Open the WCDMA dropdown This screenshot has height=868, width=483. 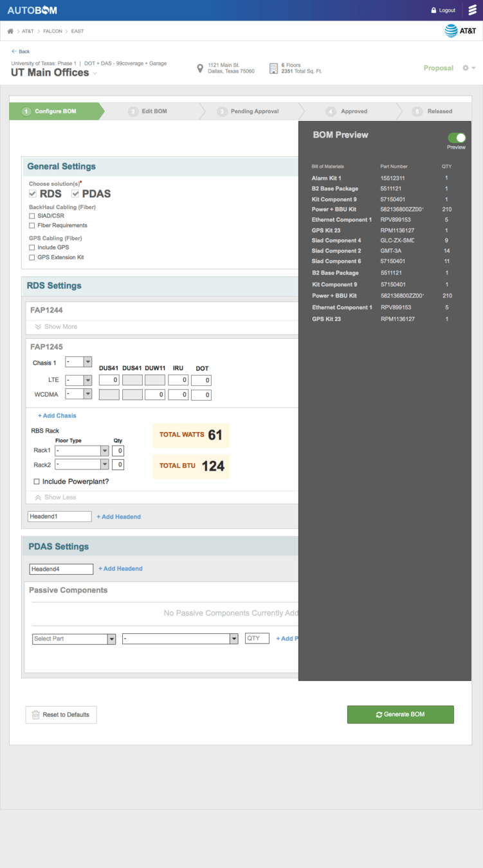79,393
